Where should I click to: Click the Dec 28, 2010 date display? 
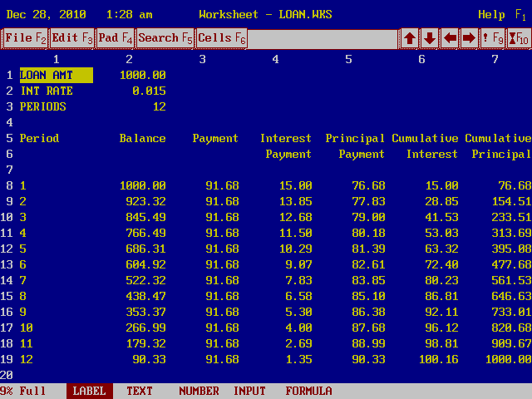[x=47, y=15]
